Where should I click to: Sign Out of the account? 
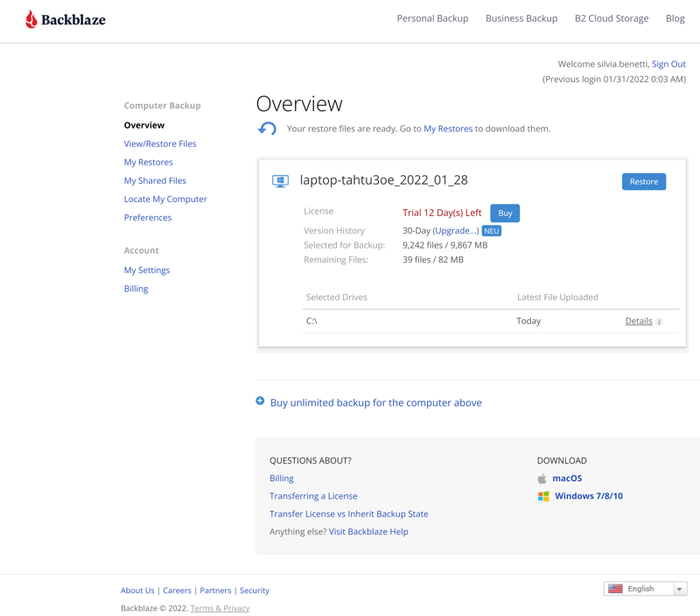click(x=668, y=64)
